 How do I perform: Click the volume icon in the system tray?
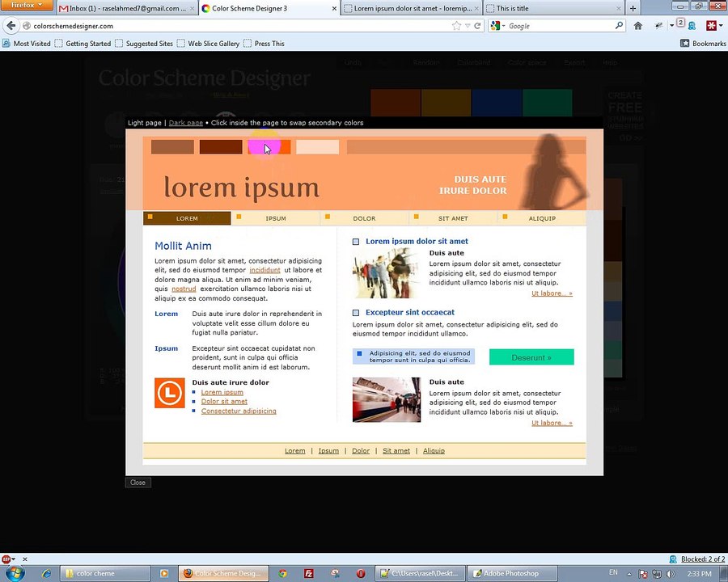click(x=671, y=574)
